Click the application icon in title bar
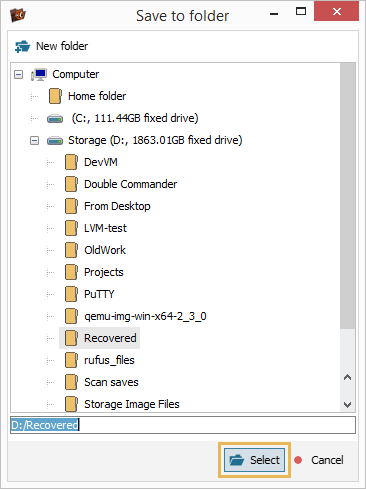366x489 pixels. pyautogui.click(x=18, y=15)
